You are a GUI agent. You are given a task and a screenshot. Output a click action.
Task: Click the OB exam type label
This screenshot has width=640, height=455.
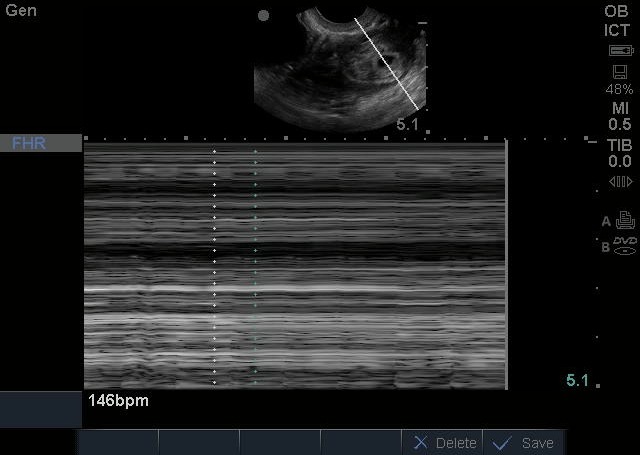[617, 10]
